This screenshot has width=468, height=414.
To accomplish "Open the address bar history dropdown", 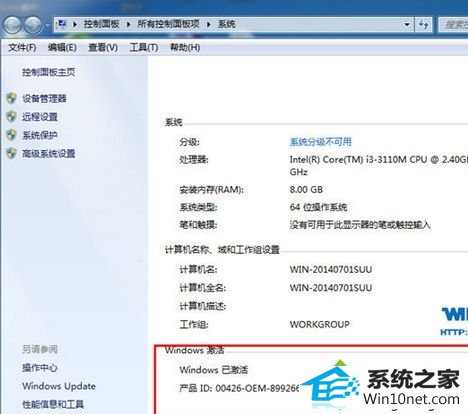I will coord(407,24).
